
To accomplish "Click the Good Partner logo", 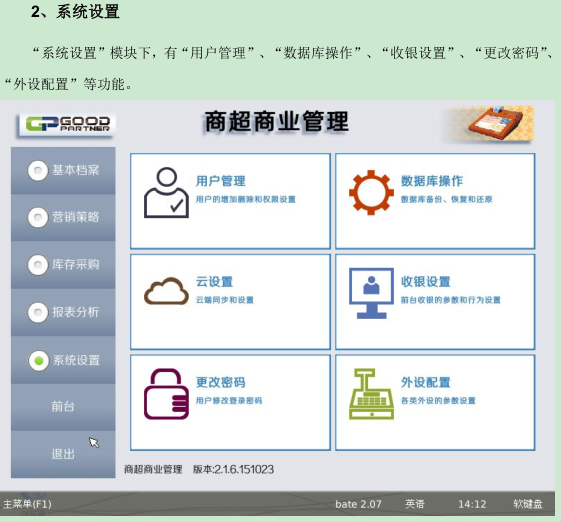I will [66, 125].
